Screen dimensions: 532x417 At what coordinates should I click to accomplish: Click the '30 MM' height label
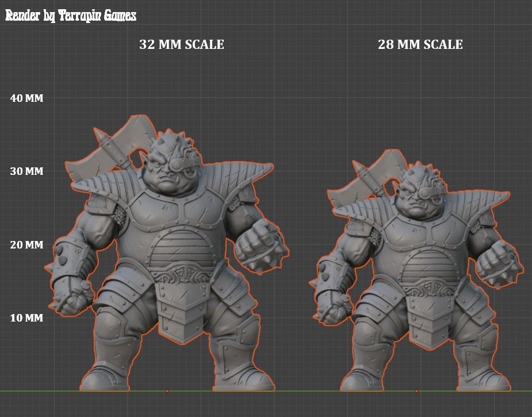(27, 171)
